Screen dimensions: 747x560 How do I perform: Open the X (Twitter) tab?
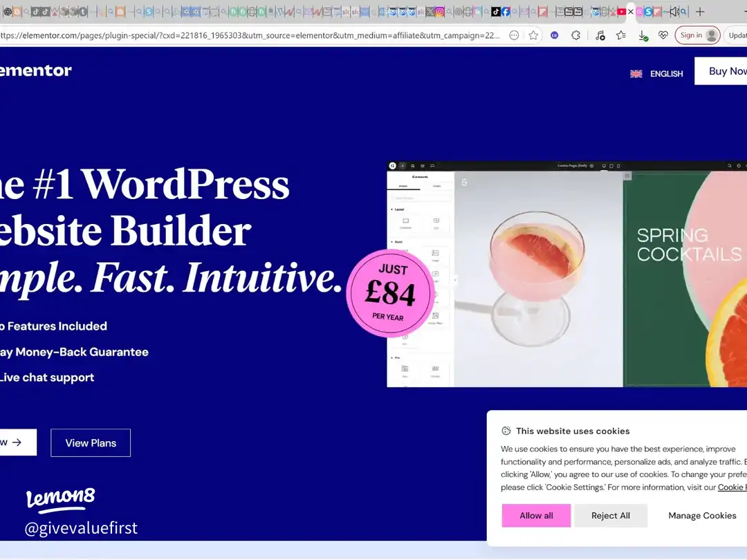(x=430, y=12)
